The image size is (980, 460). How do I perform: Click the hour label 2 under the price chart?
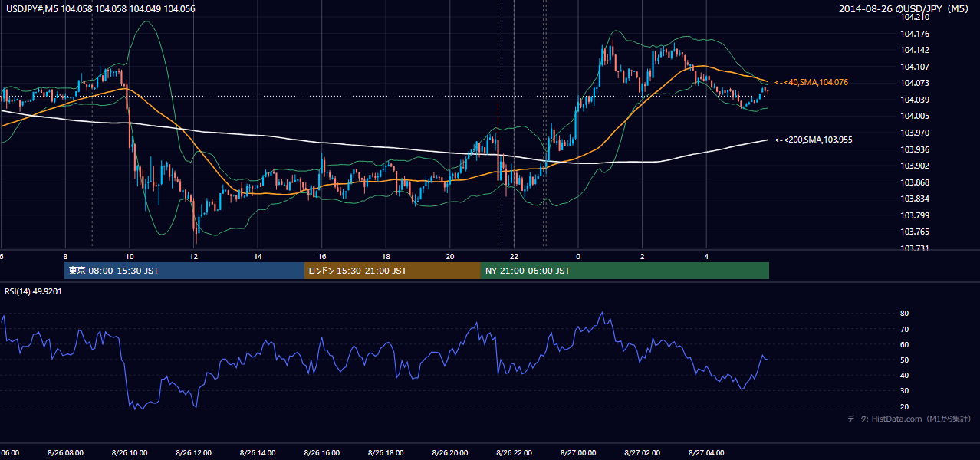click(x=643, y=257)
